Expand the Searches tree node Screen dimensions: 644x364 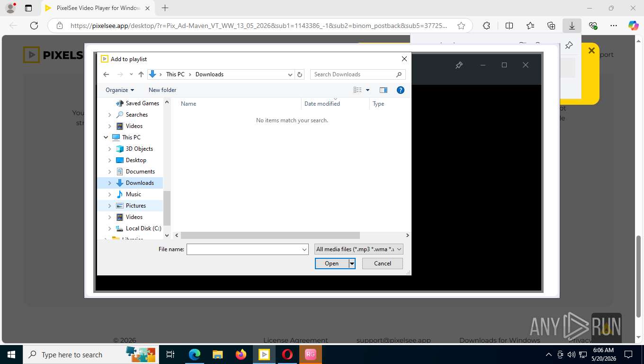point(110,115)
